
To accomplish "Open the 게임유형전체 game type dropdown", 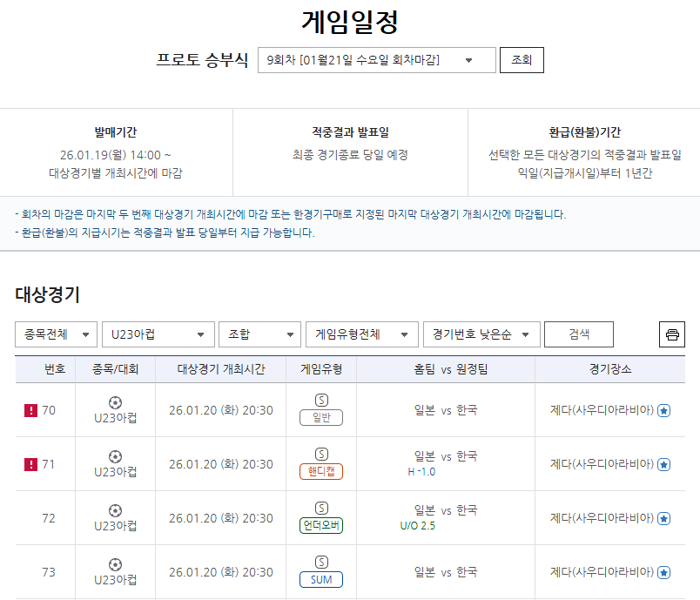I will click(361, 334).
